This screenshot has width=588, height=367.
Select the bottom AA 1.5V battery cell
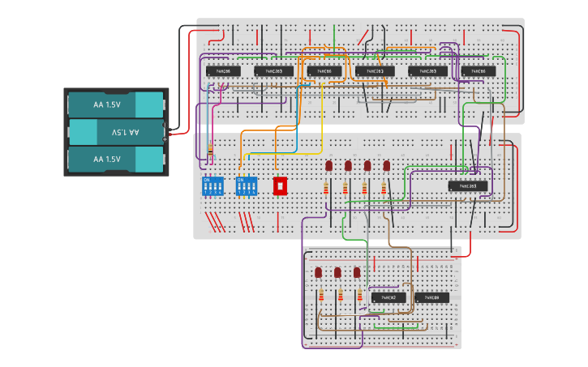click(116, 159)
